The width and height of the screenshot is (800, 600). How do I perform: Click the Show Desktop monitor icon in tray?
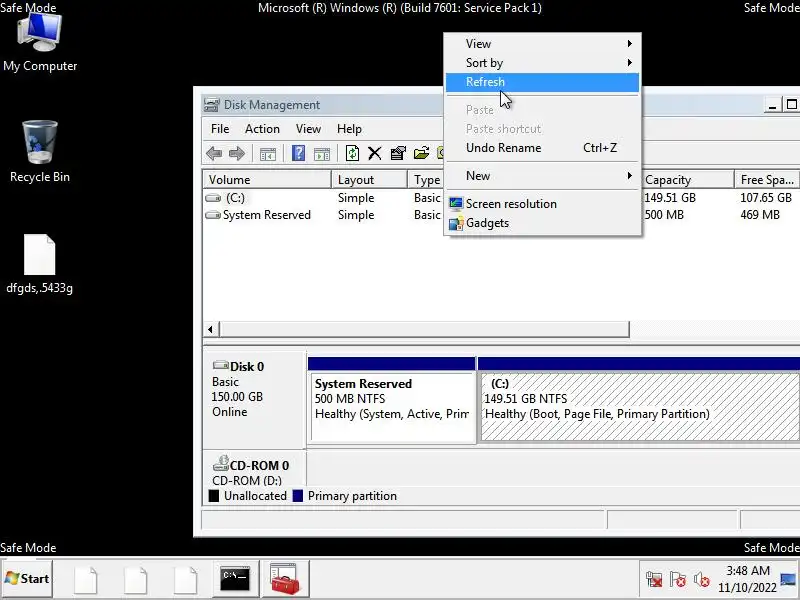[x=789, y=580]
